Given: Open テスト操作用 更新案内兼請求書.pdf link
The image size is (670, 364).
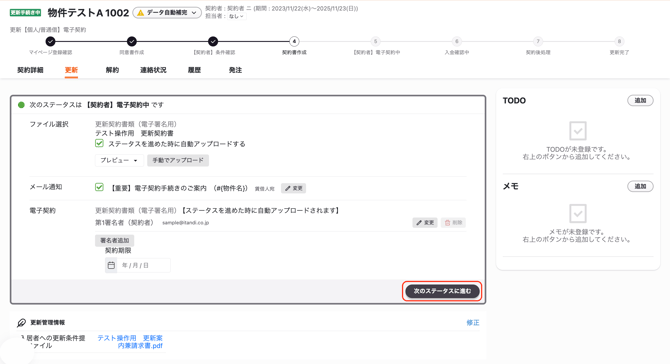Looking at the screenshot, I should click(x=130, y=342).
